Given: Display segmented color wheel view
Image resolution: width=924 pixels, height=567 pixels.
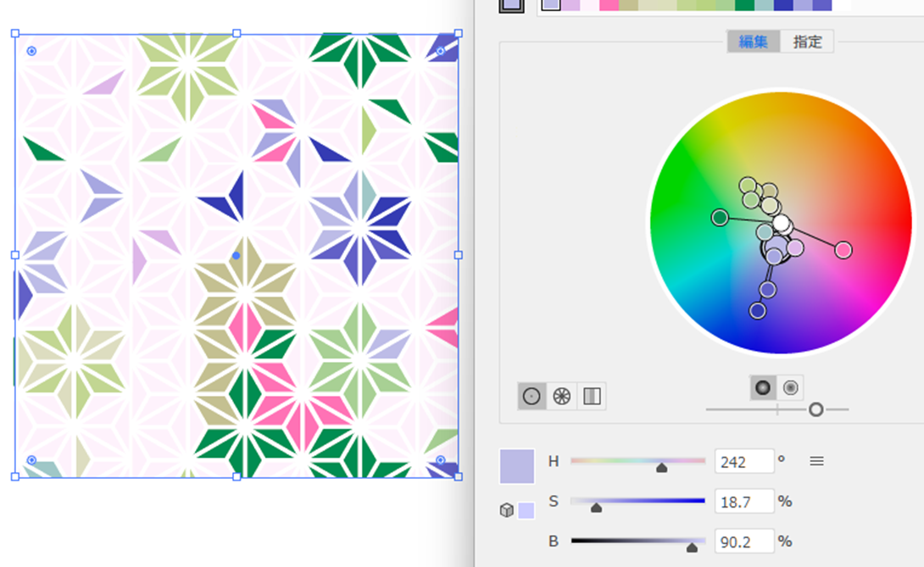Looking at the screenshot, I should (x=561, y=396).
